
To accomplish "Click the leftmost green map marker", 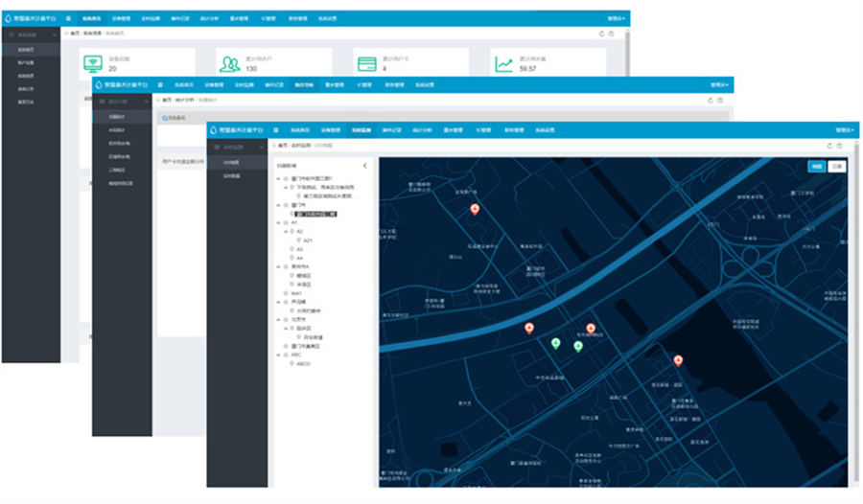I will [555, 342].
